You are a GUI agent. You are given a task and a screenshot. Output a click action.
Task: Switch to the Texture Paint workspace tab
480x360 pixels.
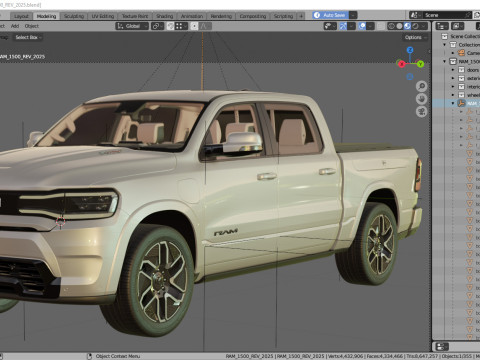135,16
